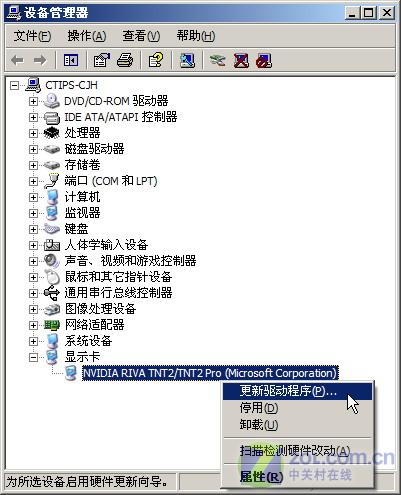Collapse the 显示卡 node
401x495 pixels.
(33, 357)
